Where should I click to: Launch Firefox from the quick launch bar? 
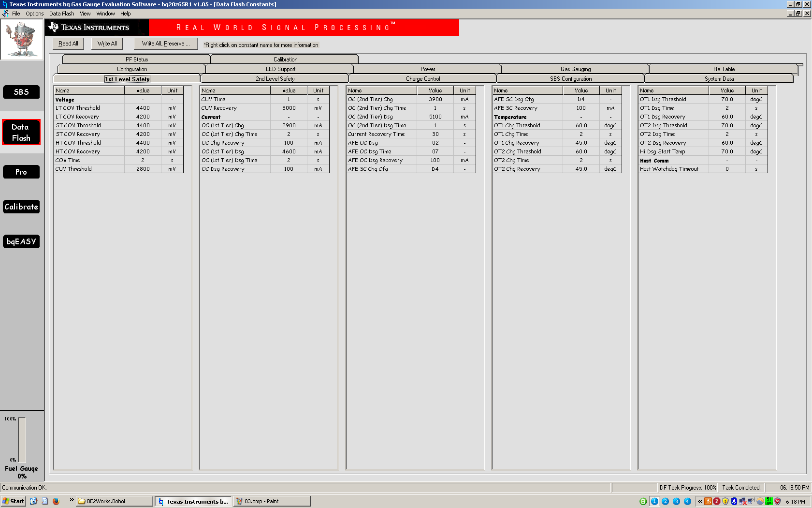click(x=56, y=501)
